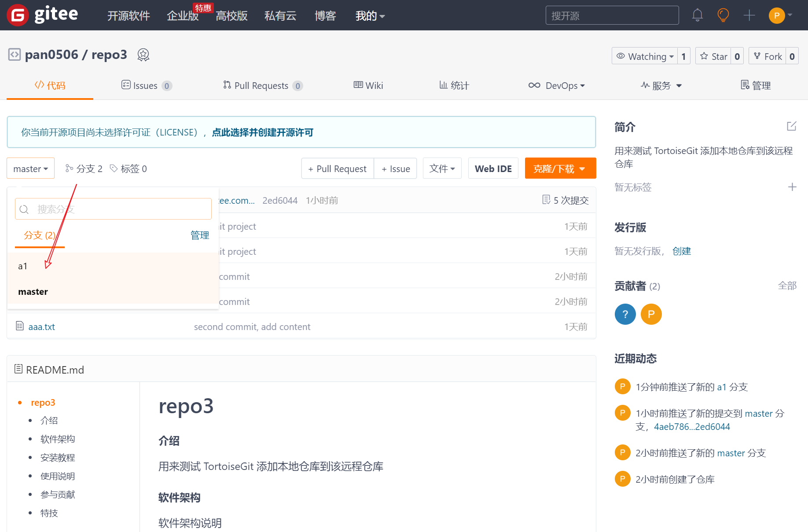808x532 pixels.
Task: Select the a1 branch from list
Action: click(x=23, y=266)
